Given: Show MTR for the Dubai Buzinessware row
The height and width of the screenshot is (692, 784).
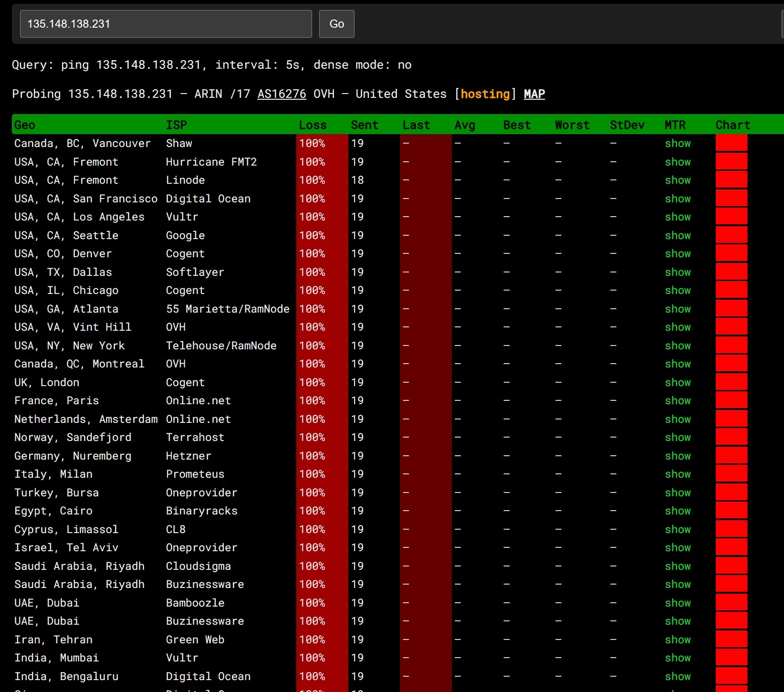Looking at the screenshot, I should (x=678, y=621).
